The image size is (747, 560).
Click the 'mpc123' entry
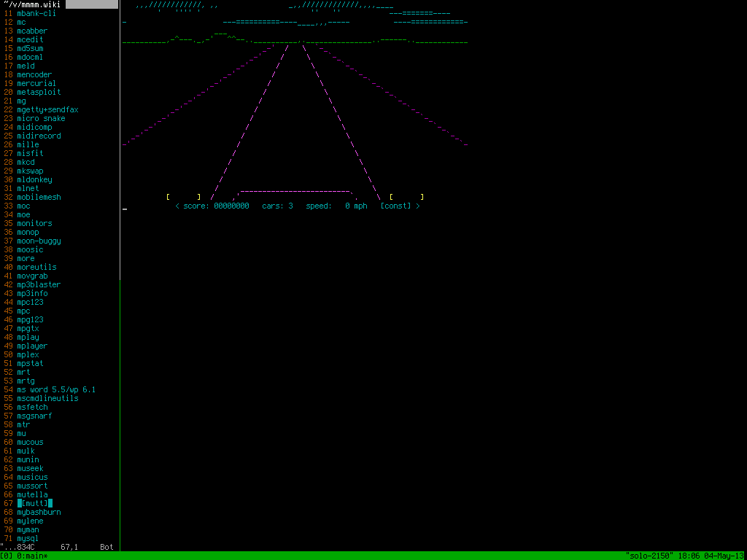pyautogui.click(x=30, y=302)
